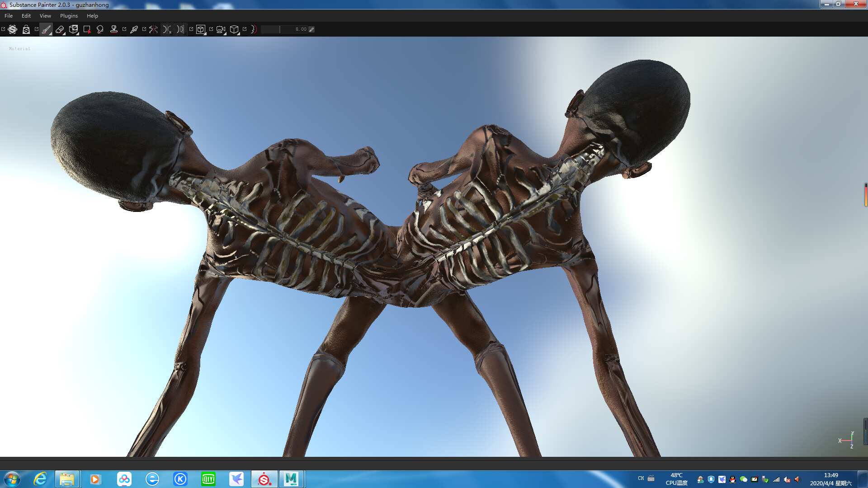
Task: Select the Material Picker eyedropper tool
Action: 134,29
